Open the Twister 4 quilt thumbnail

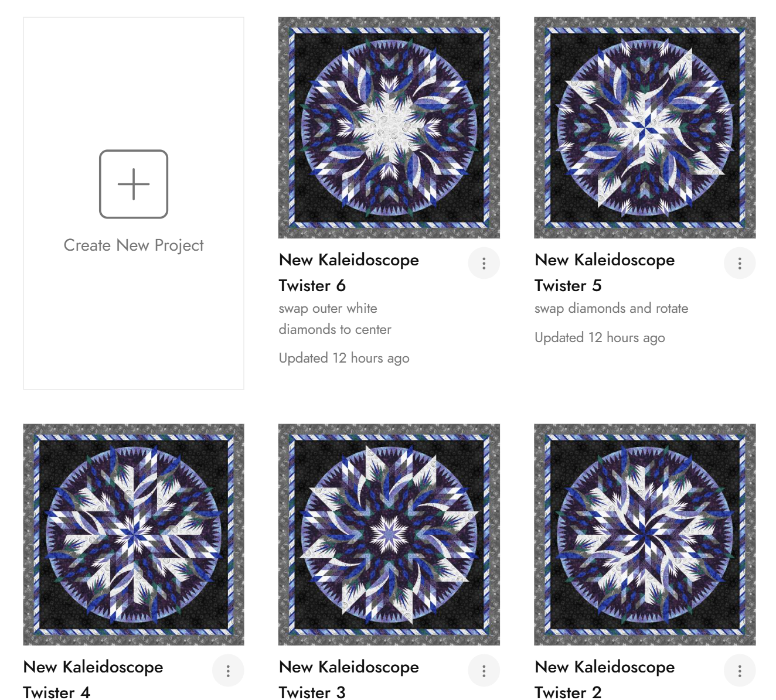pyautogui.click(x=134, y=535)
